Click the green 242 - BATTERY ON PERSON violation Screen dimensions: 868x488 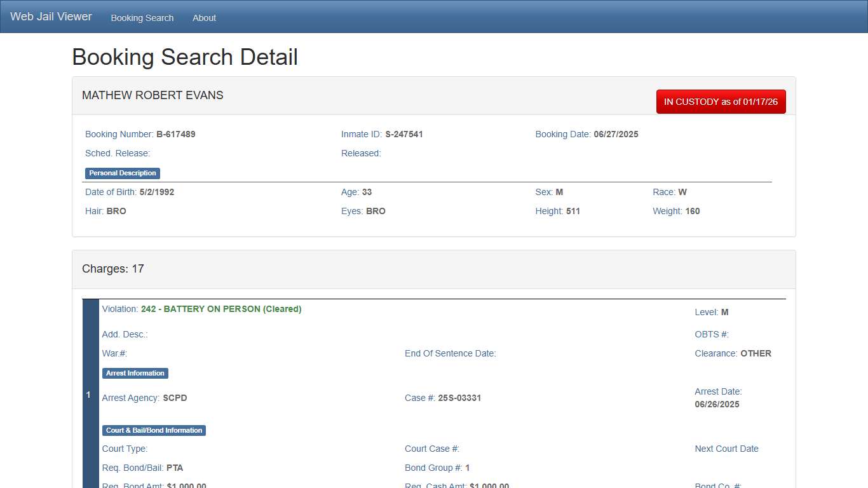(221, 309)
